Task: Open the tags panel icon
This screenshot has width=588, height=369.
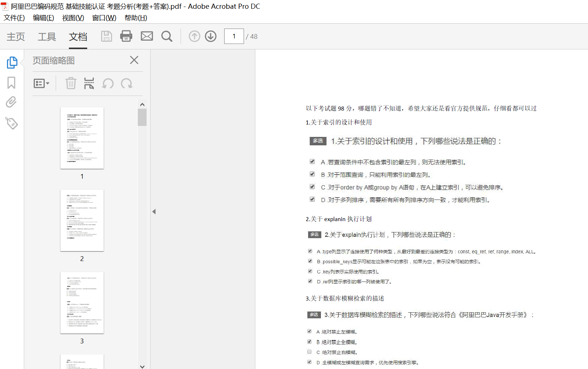Action: (x=11, y=123)
